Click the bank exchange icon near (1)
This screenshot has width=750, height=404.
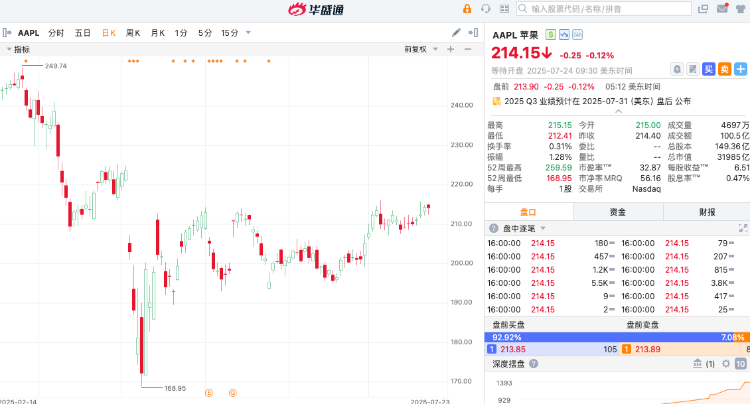tap(698, 364)
